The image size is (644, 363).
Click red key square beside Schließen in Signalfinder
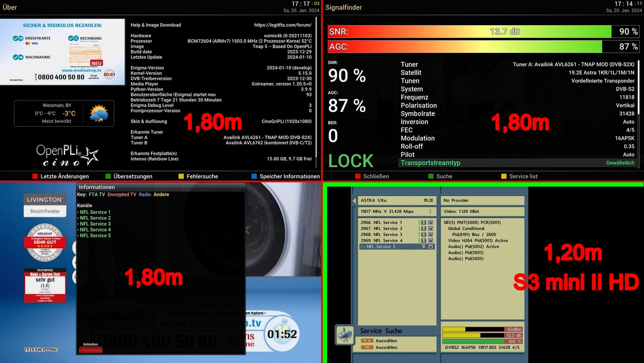tap(358, 176)
